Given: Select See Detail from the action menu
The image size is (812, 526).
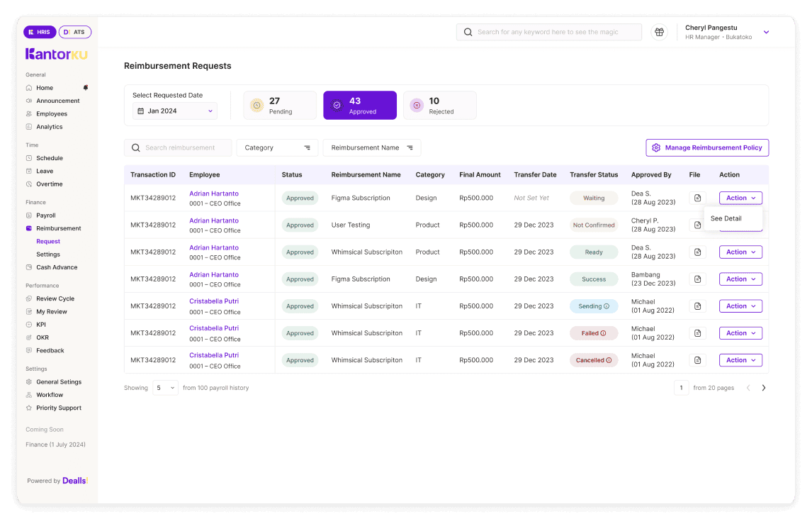Looking at the screenshot, I should point(726,218).
